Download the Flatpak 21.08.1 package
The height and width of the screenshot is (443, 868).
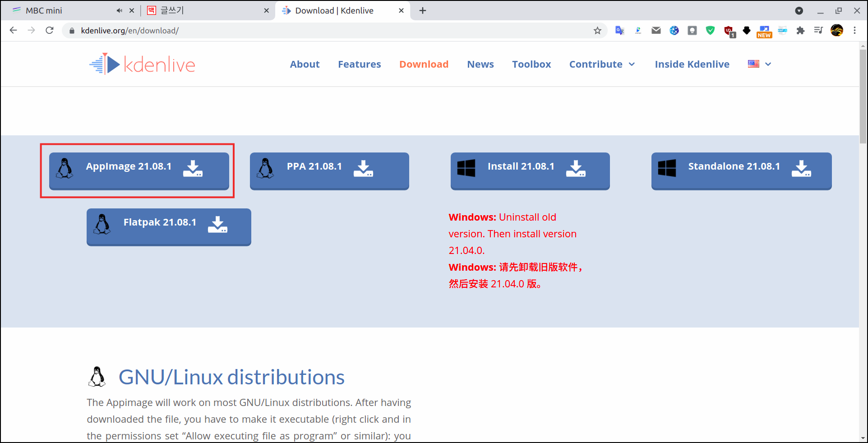click(x=169, y=227)
